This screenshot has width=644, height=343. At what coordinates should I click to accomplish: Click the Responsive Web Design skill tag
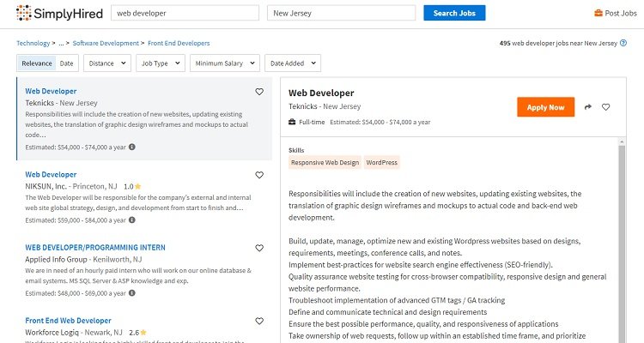[325, 162]
